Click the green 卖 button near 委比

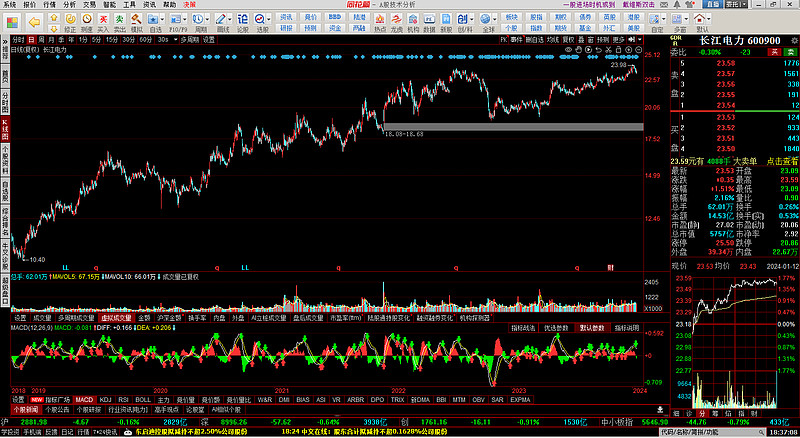click(x=791, y=52)
